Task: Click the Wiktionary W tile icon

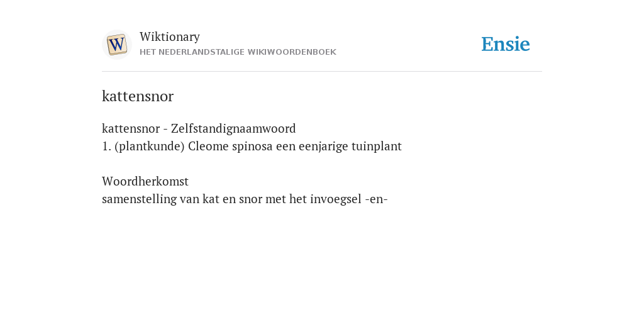Action: (116, 45)
